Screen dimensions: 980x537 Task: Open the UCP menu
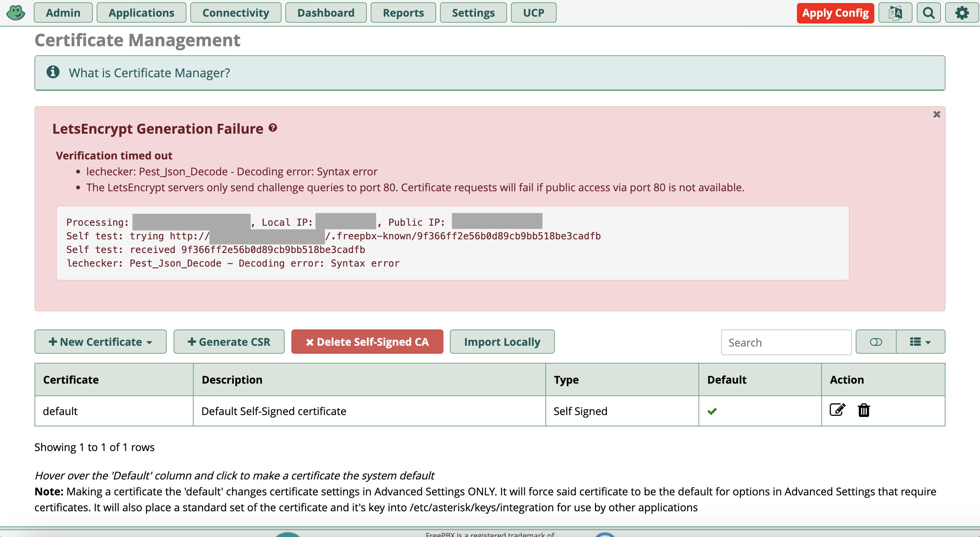pyautogui.click(x=533, y=13)
